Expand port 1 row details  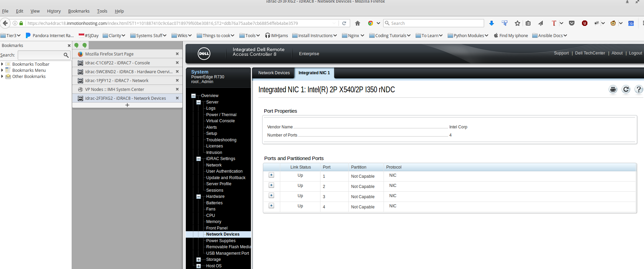point(271,175)
